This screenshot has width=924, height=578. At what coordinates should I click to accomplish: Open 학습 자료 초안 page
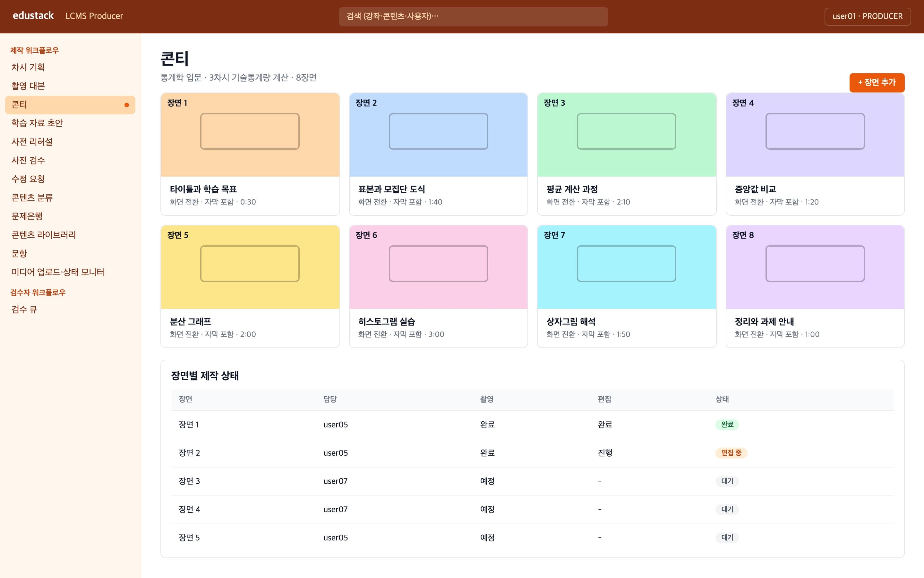70,123
